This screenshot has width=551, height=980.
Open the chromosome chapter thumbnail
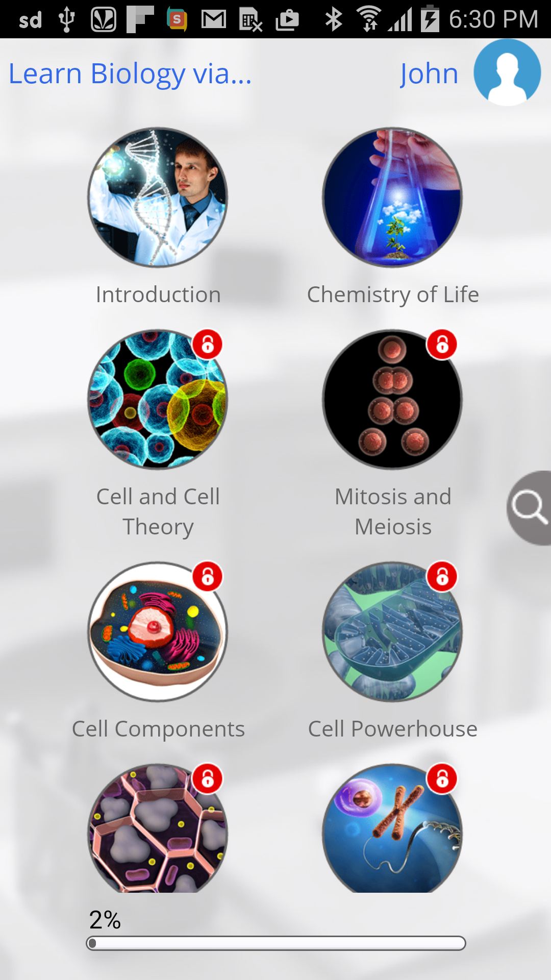point(392,828)
